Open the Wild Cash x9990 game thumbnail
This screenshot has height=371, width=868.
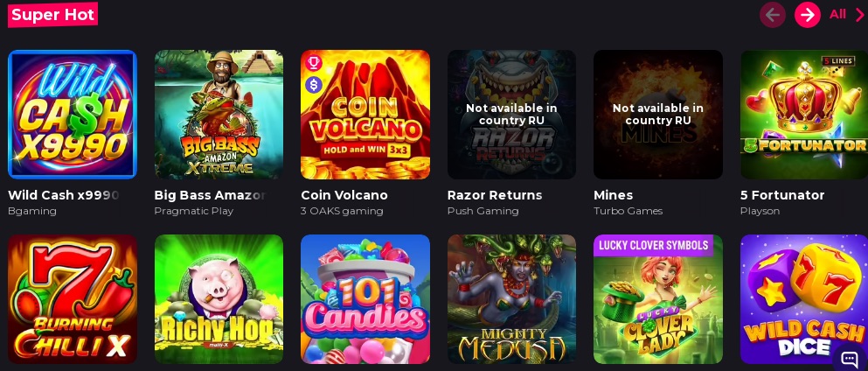tap(72, 115)
